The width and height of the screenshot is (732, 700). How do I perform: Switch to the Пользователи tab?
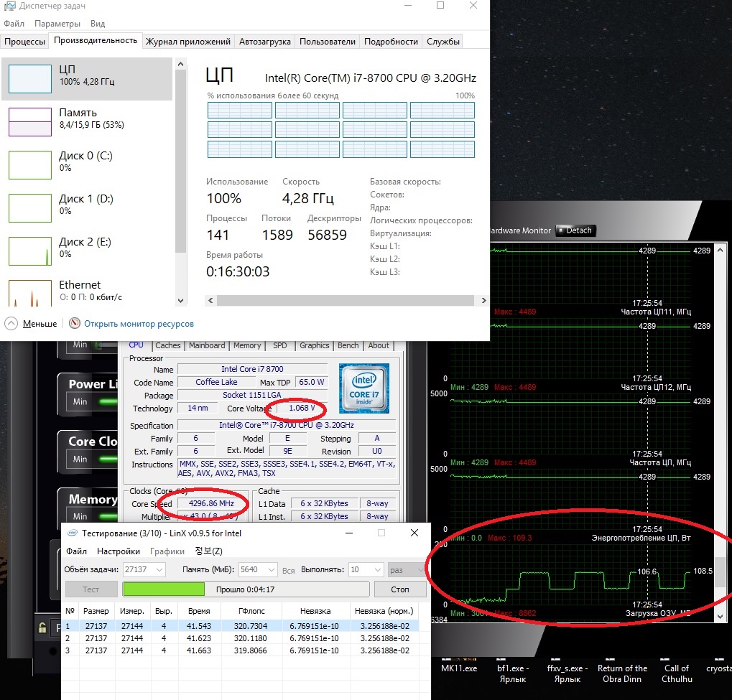[x=328, y=42]
